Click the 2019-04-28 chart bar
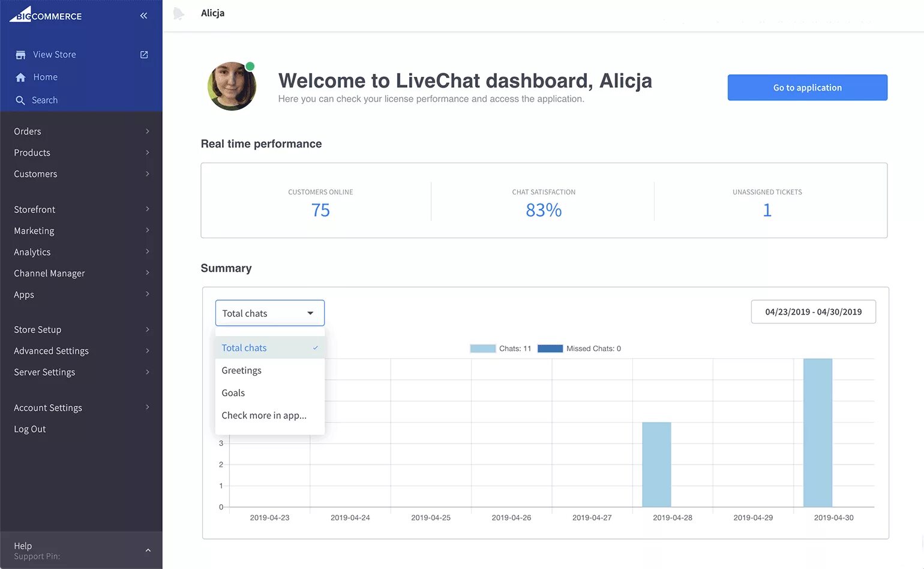 (656, 465)
